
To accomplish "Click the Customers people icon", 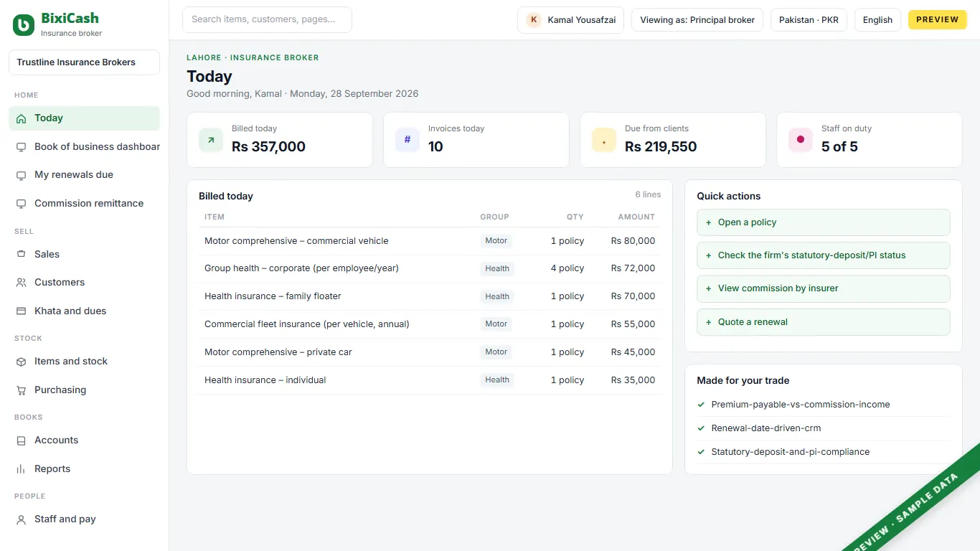I will (x=21, y=283).
